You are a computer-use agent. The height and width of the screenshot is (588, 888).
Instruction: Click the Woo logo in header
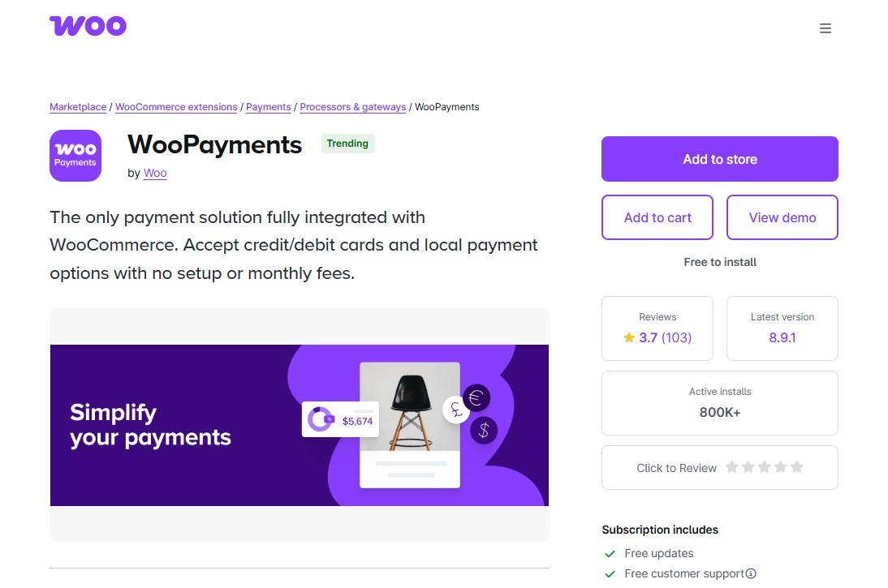[x=88, y=26]
